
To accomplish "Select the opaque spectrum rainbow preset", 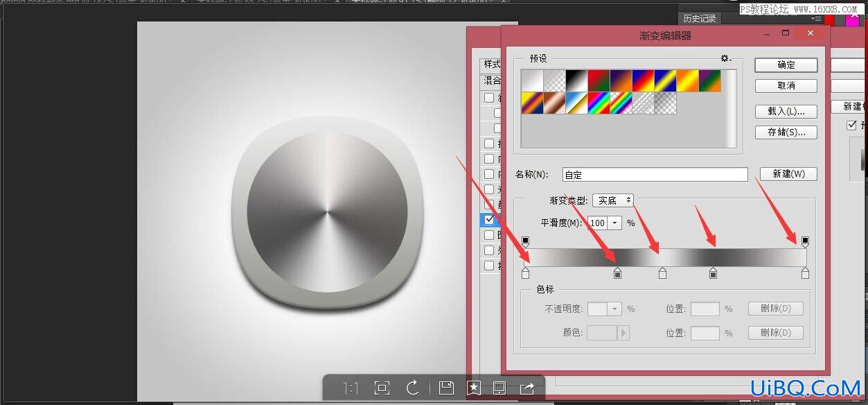I will coord(599,103).
